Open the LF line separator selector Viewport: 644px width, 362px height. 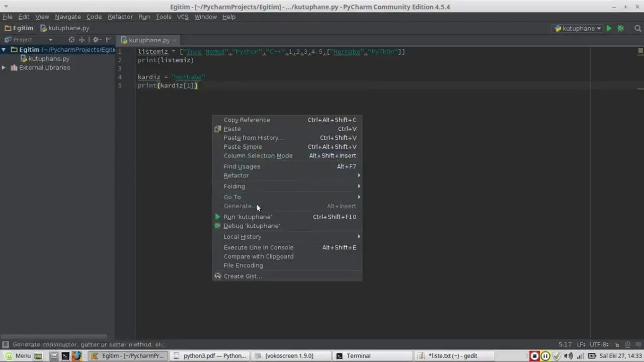(x=582, y=344)
